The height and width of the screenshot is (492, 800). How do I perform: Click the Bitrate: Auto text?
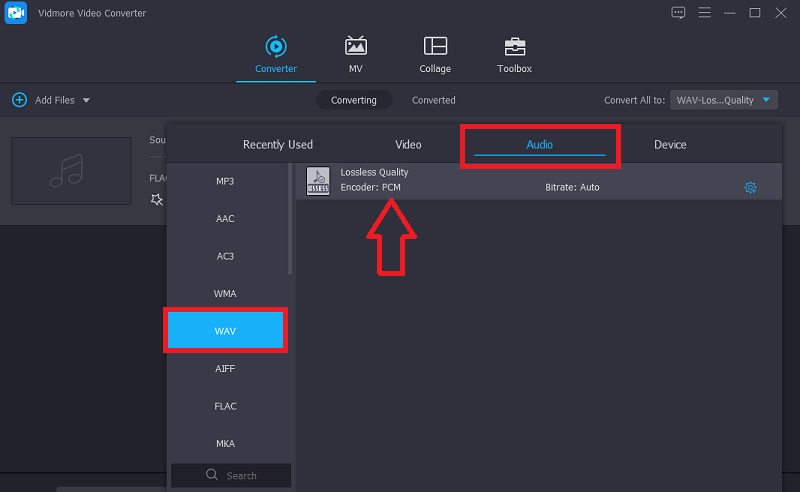(572, 187)
